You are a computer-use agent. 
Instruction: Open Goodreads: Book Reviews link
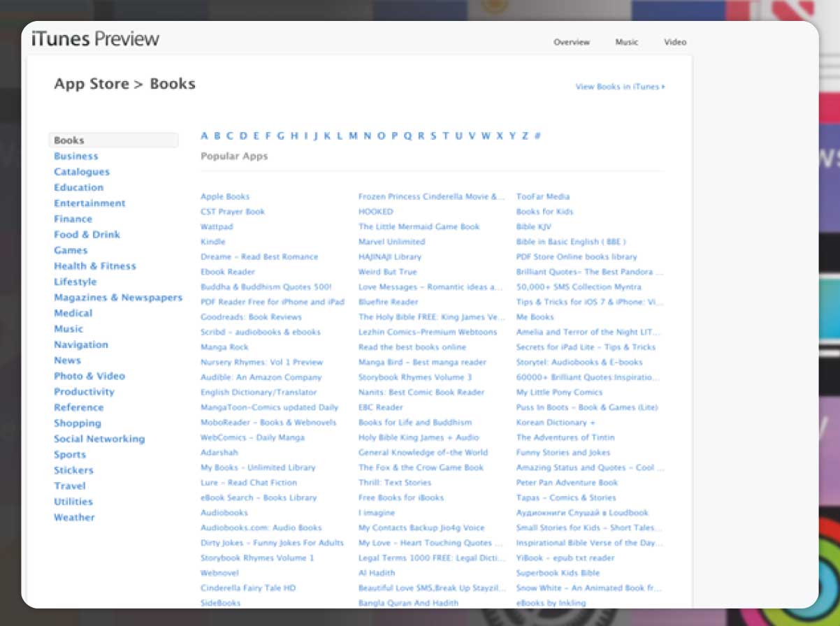(x=251, y=317)
